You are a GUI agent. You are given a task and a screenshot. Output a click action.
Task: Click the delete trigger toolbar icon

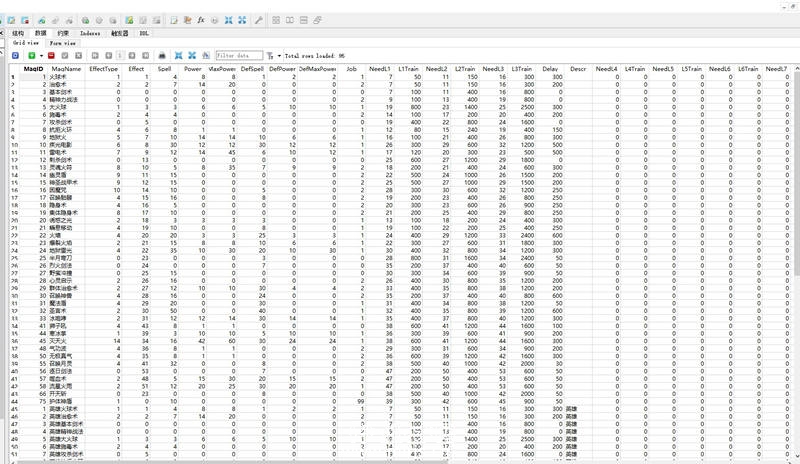coord(113,20)
